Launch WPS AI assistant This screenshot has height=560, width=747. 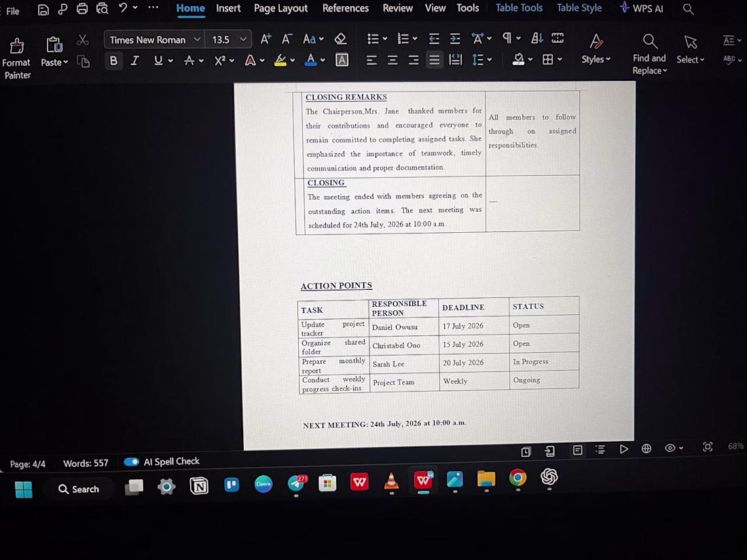click(641, 8)
